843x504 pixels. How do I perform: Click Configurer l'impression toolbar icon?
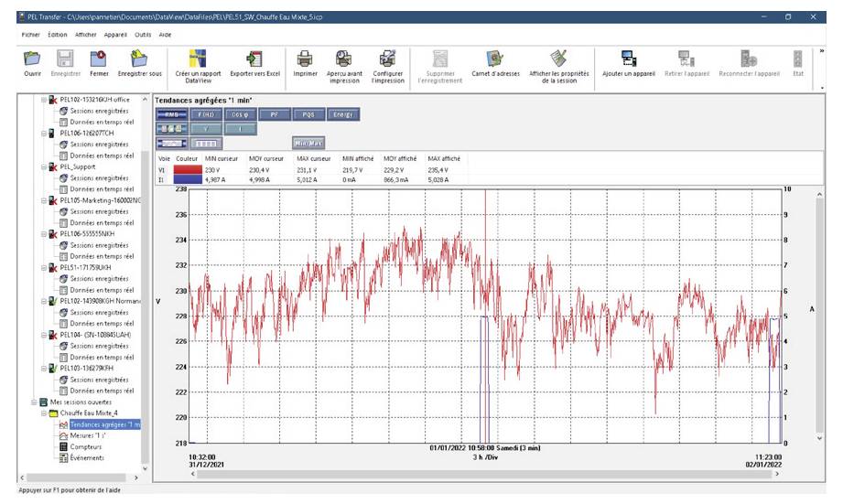(387, 59)
